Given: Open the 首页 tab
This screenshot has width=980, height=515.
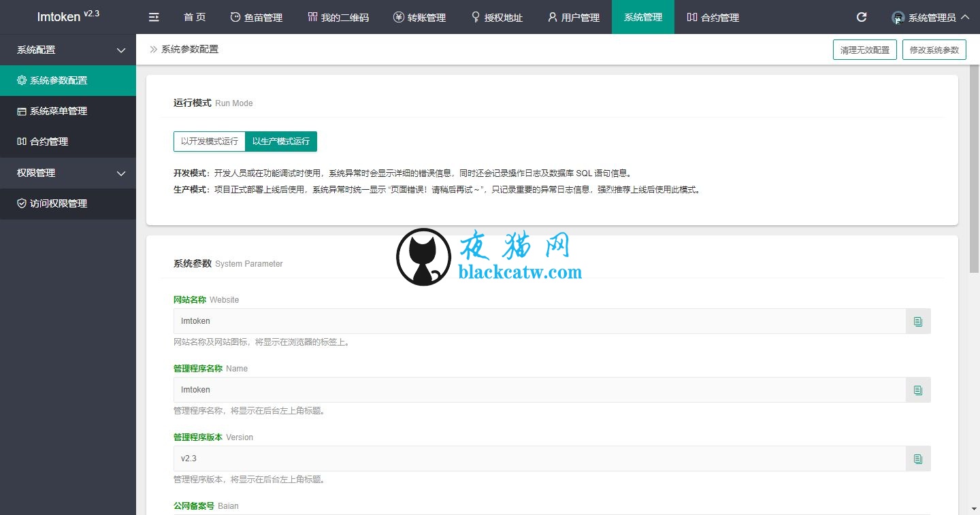Looking at the screenshot, I should click(x=195, y=17).
